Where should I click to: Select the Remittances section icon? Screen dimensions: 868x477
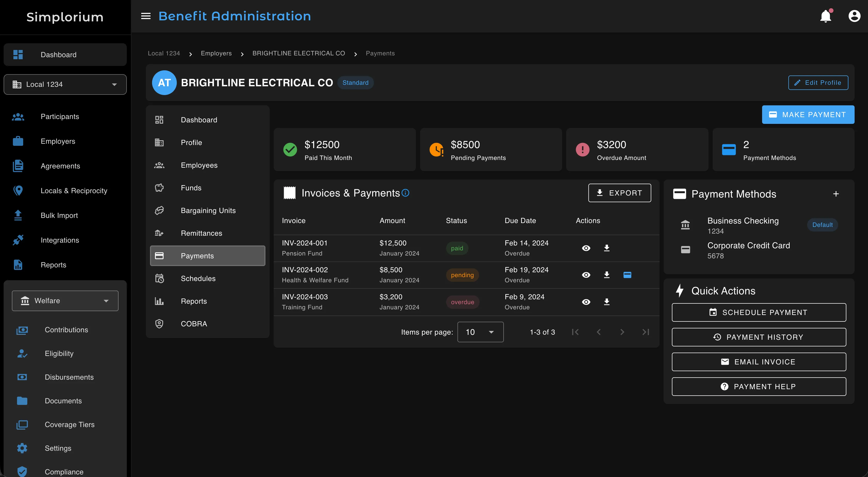(x=159, y=233)
